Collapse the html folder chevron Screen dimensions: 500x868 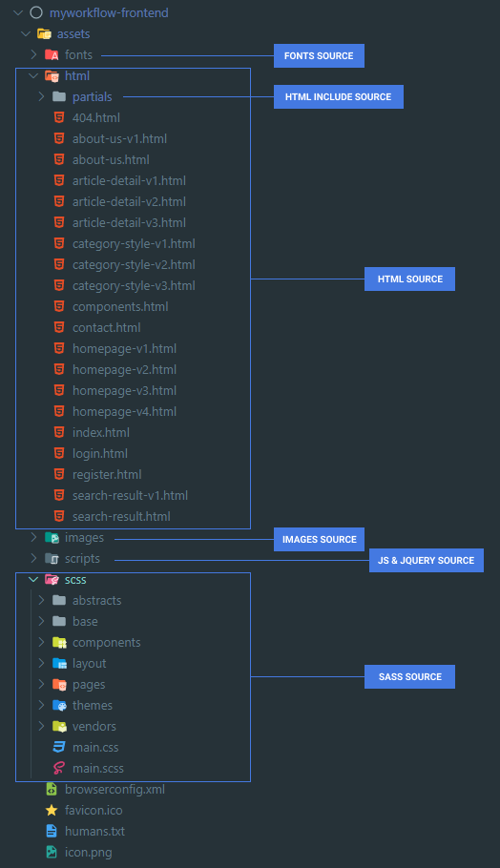click(x=33, y=75)
